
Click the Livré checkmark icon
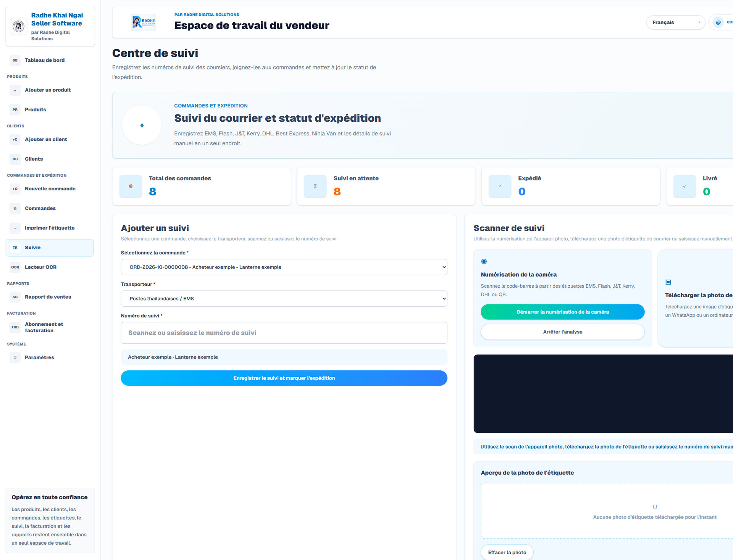click(685, 186)
